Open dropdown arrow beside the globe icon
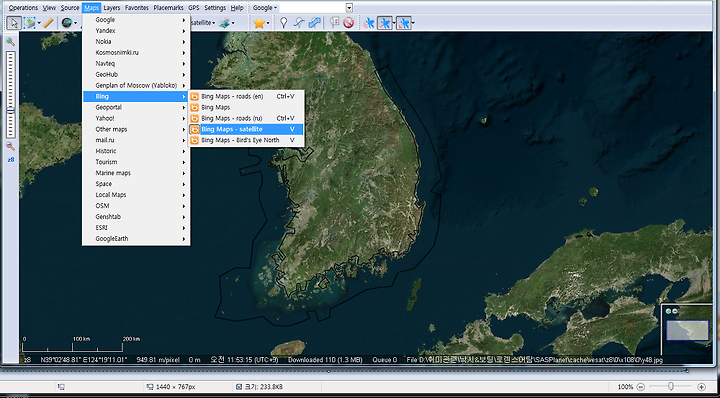The width and height of the screenshot is (720, 398). coord(75,23)
